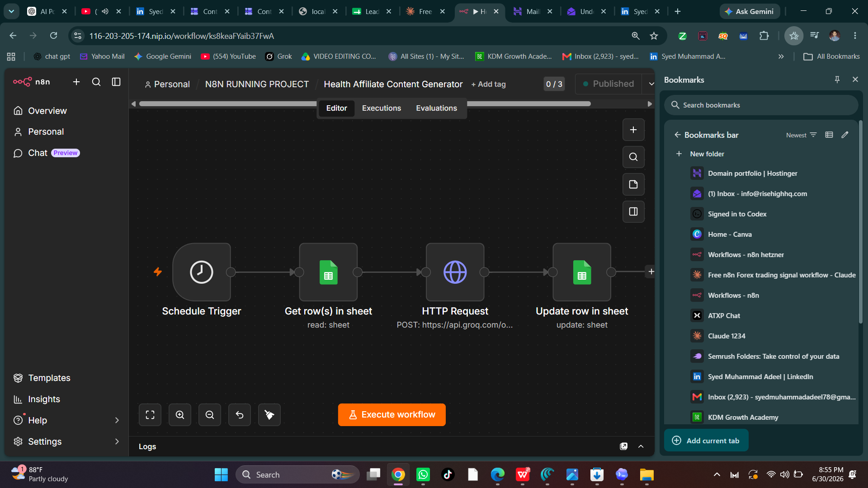The height and width of the screenshot is (488, 868).
Task: Add node with canvas plus button
Action: (633, 130)
